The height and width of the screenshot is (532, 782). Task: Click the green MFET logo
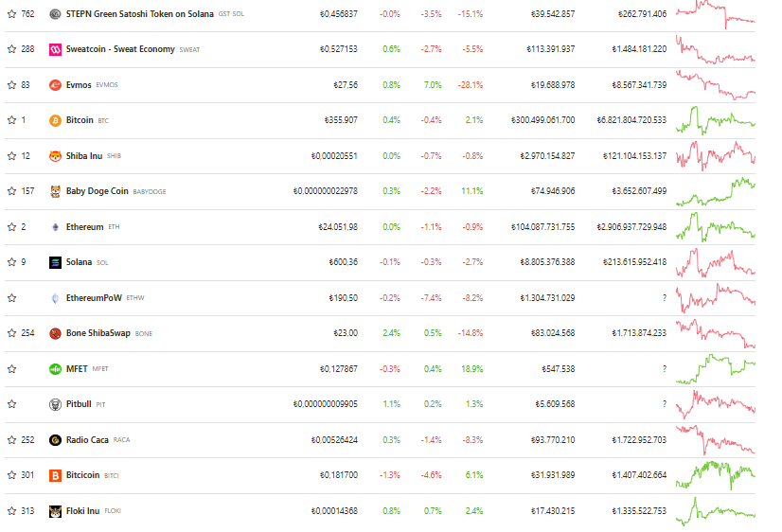point(55,369)
